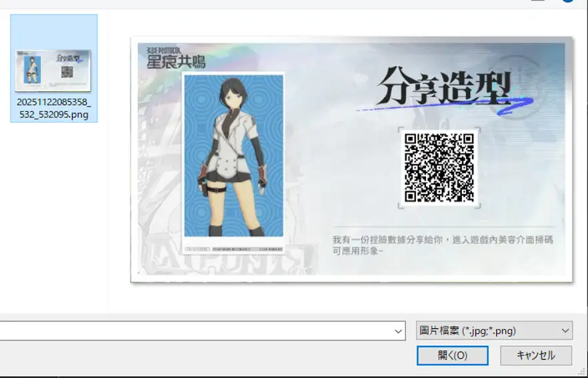Click the キャンセル cancel button

tap(536, 355)
